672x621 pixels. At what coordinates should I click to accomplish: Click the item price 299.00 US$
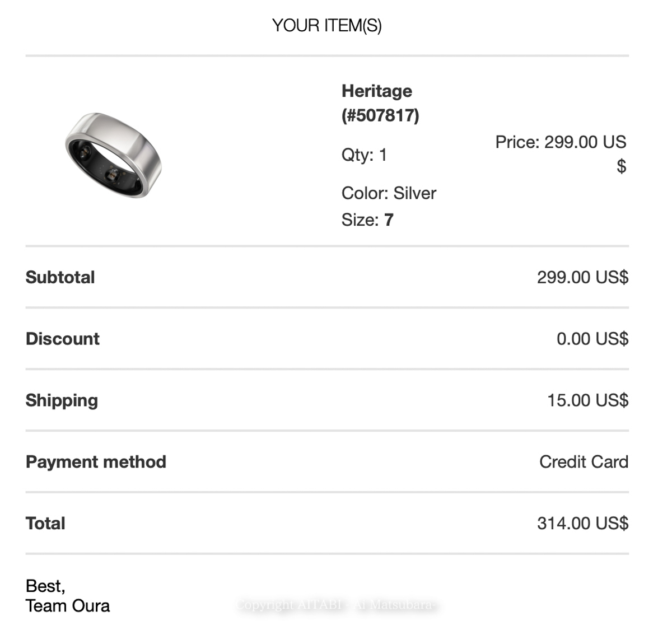tap(561, 153)
